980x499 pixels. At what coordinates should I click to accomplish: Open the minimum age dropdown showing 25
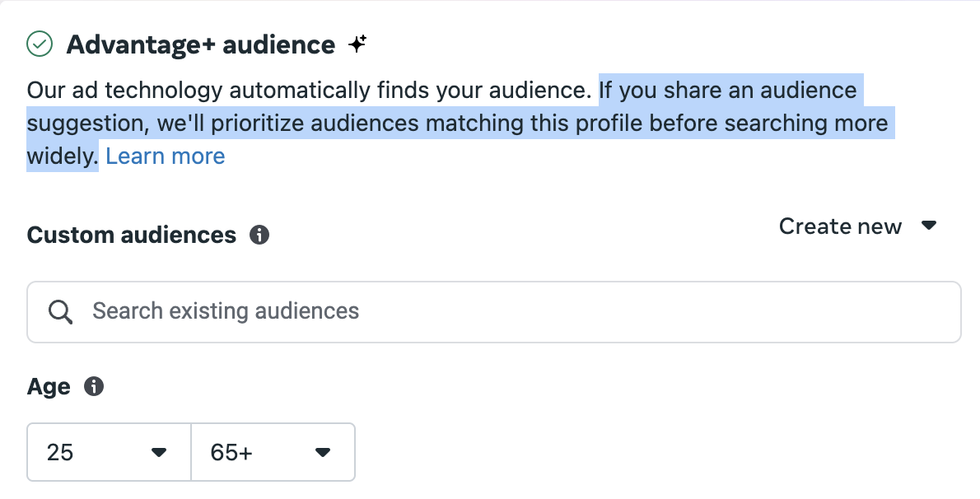[109, 452]
